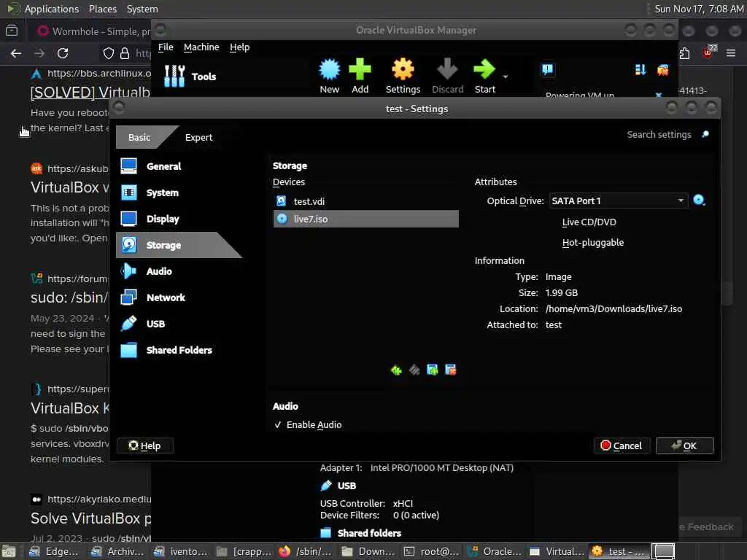Switch to the Expert settings tab
Viewport: 747px width, 560px height.
pos(198,137)
